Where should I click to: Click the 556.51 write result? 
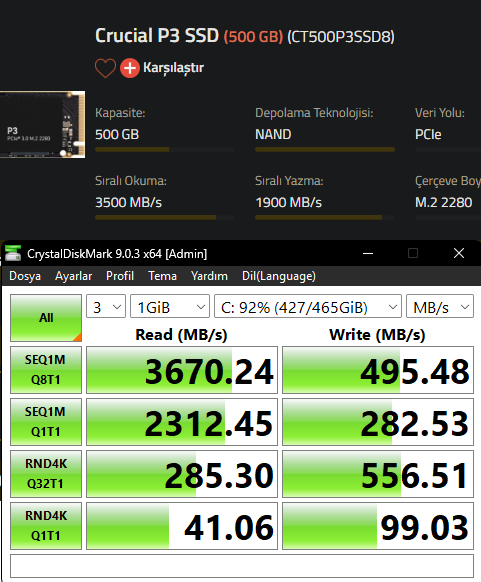click(x=378, y=474)
